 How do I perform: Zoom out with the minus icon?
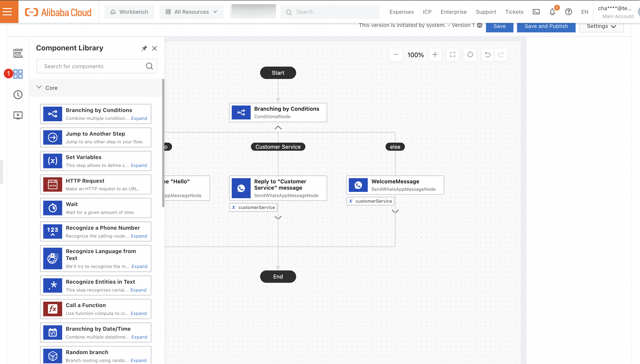396,54
